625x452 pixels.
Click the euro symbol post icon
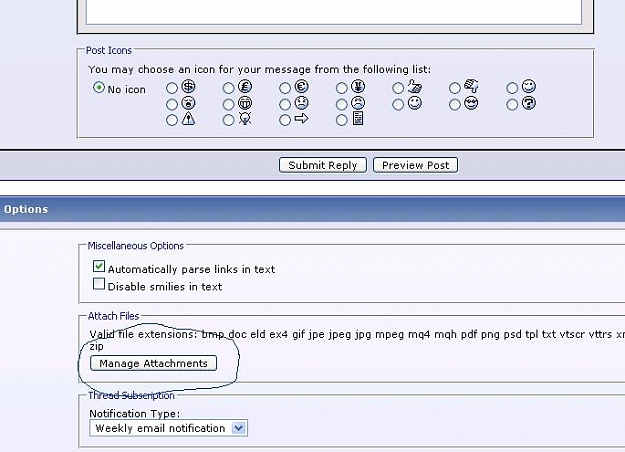pos(301,86)
